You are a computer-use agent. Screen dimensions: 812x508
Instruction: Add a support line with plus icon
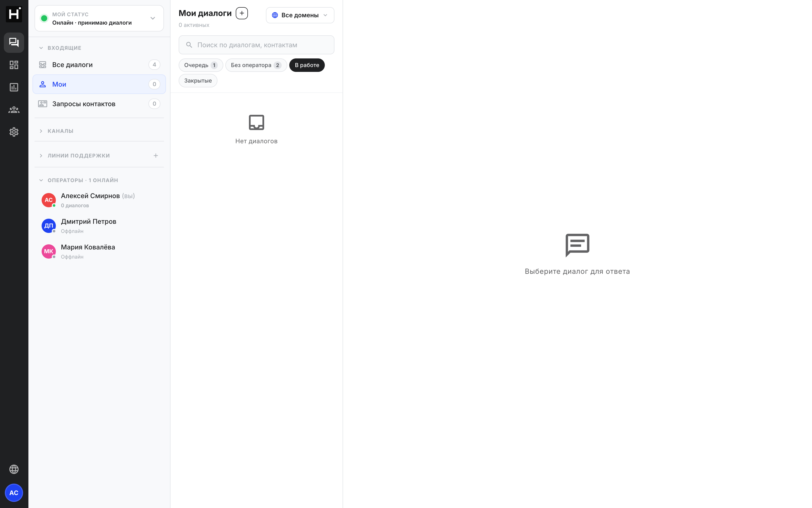[x=156, y=155]
